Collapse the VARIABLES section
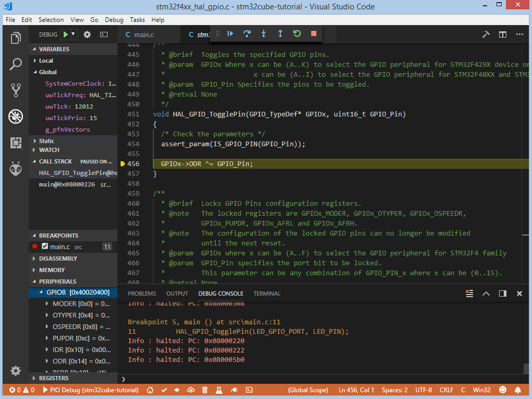 click(73, 49)
